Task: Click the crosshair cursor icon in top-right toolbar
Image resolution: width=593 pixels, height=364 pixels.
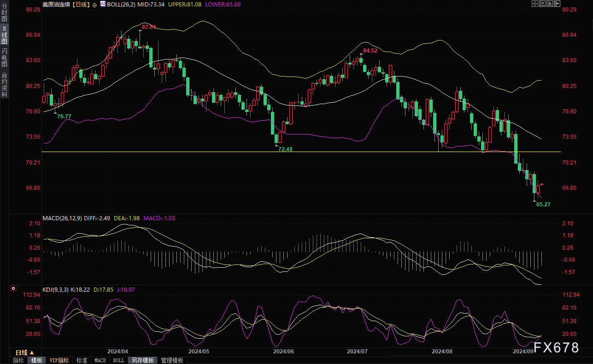Action: (x=536, y=4)
